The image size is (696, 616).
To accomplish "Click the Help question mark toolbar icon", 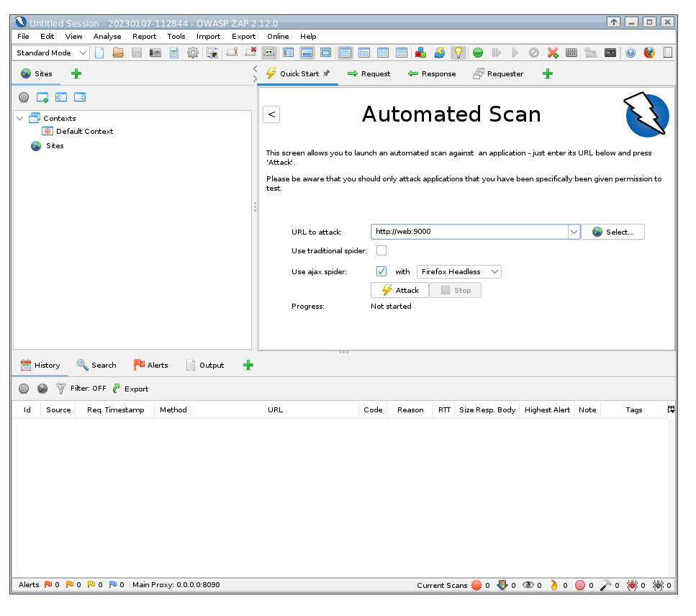I will point(629,52).
